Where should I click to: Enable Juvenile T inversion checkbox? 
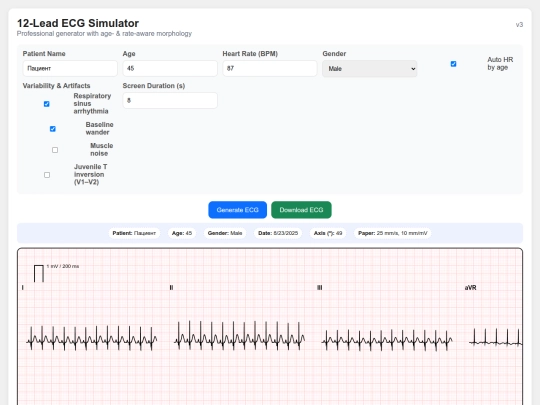tap(47, 175)
